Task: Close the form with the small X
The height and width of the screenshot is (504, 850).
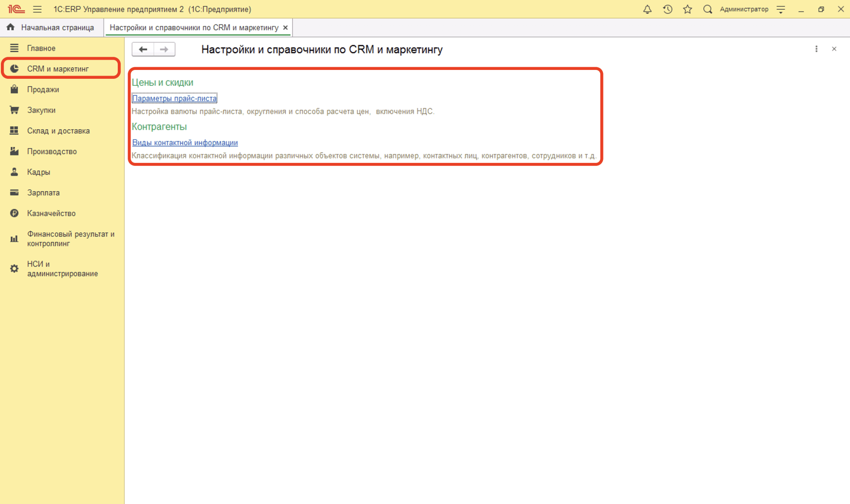Action: [834, 49]
